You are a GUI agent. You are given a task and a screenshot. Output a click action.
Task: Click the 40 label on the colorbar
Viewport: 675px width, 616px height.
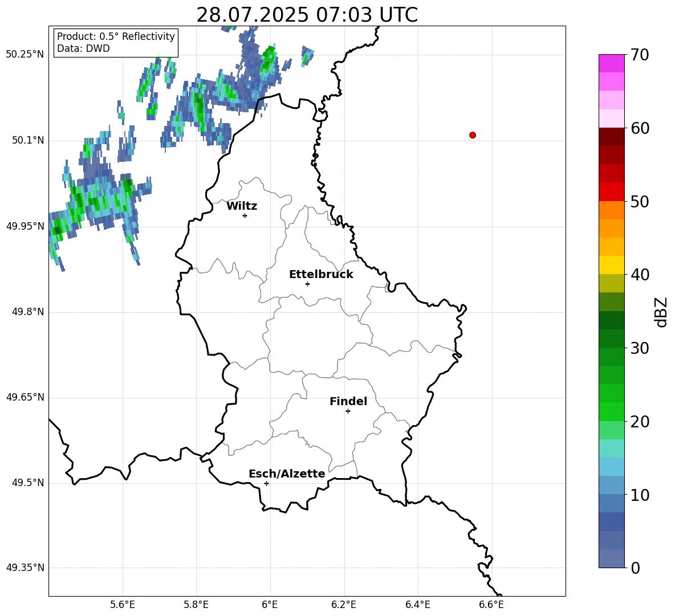[x=640, y=275]
